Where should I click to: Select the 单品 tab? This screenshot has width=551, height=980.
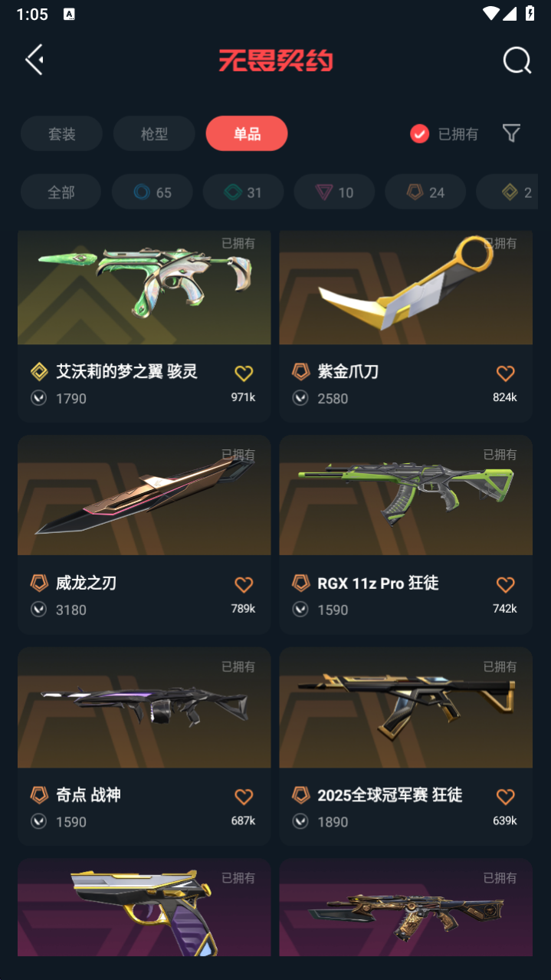(247, 133)
